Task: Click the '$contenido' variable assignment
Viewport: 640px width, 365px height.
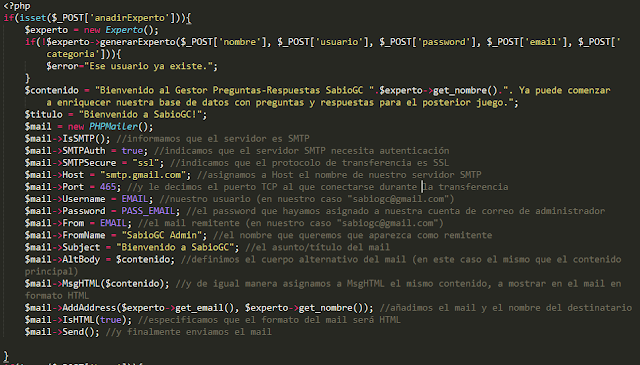Action: pyautogui.click(x=51, y=90)
